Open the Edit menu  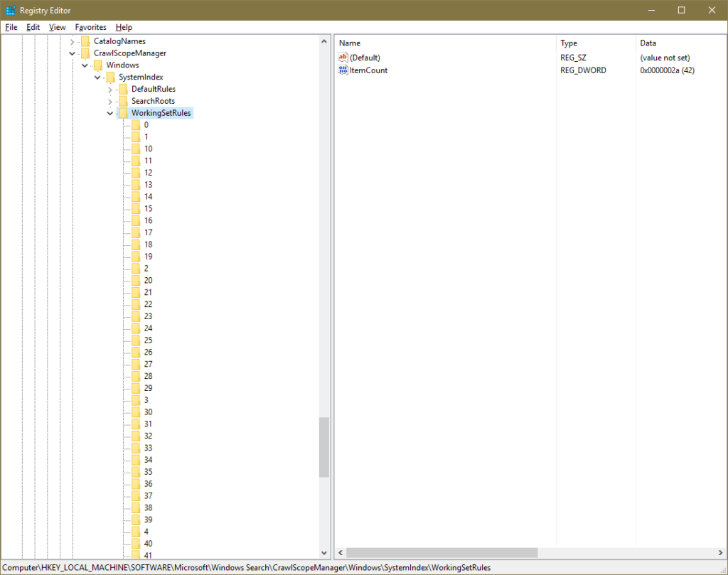(33, 27)
